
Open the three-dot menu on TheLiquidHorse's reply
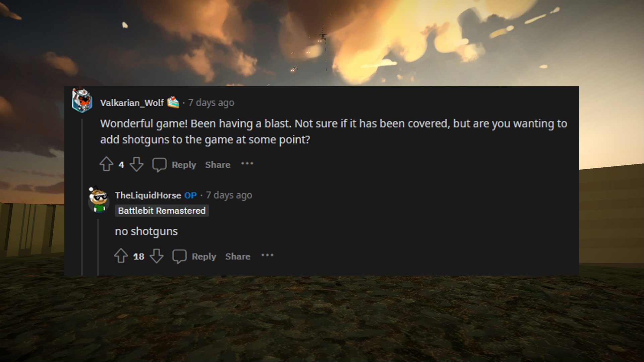pyautogui.click(x=267, y=256)
